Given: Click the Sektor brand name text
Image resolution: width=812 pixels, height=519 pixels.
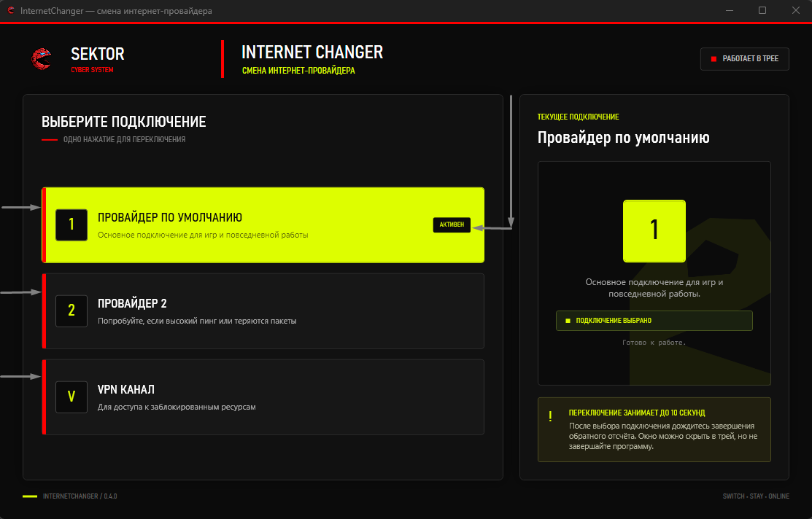Looking at the screenshot, I should pyautogui.click(x=97, y=54).
